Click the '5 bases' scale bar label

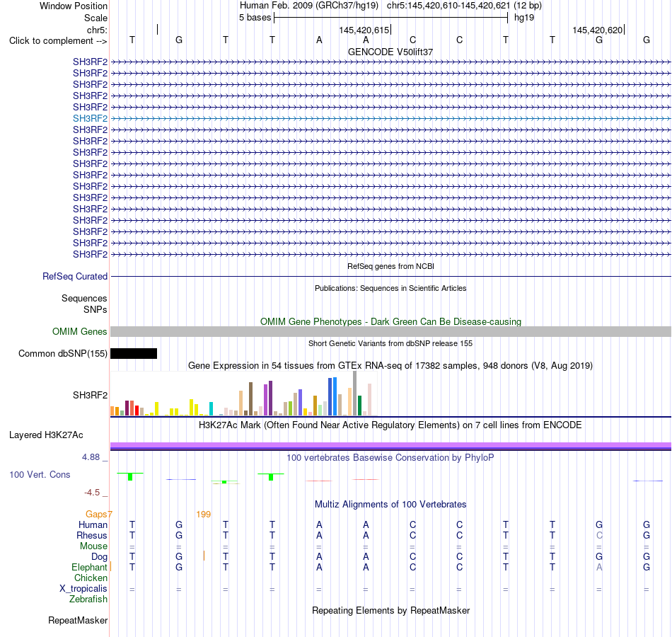tap(255, 18)
